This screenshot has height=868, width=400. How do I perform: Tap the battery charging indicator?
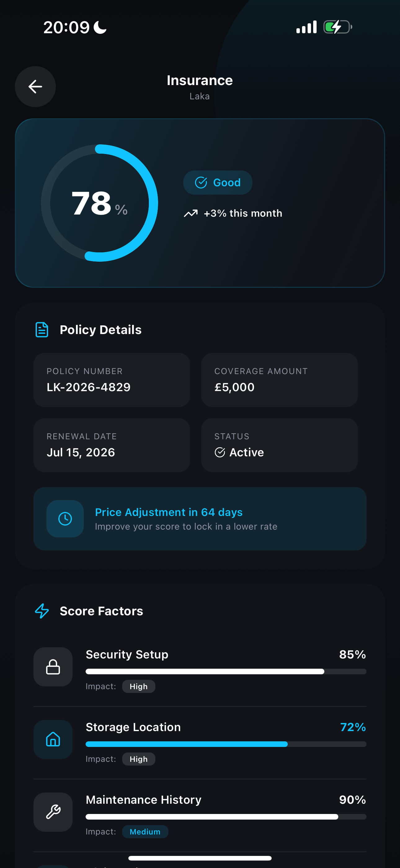[337, 27]
